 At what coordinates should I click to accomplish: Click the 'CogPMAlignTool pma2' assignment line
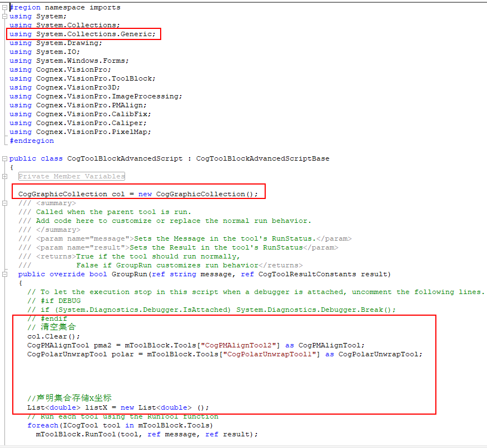[x=196, y=346]
